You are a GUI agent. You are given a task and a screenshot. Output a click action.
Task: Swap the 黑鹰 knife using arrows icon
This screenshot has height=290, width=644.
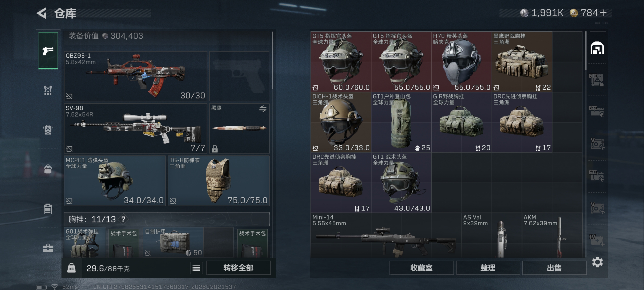point(262,109)
